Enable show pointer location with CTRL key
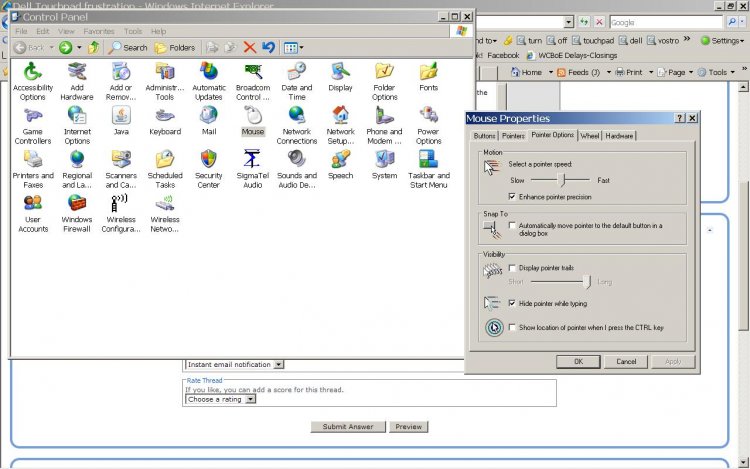 512,327
